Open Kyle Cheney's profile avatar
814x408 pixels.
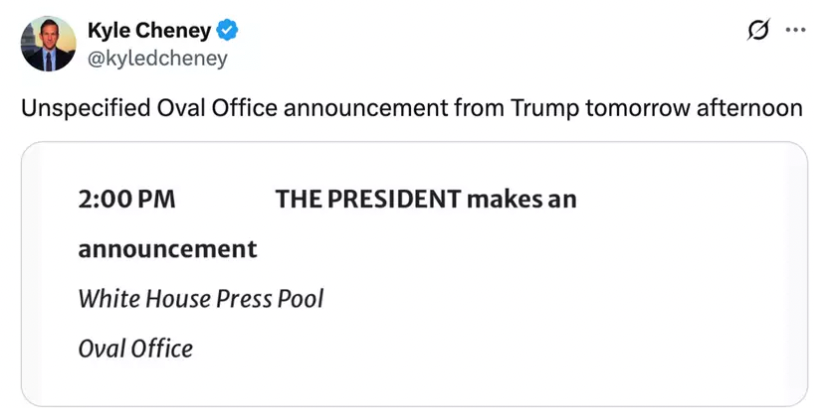pos(48,43)
